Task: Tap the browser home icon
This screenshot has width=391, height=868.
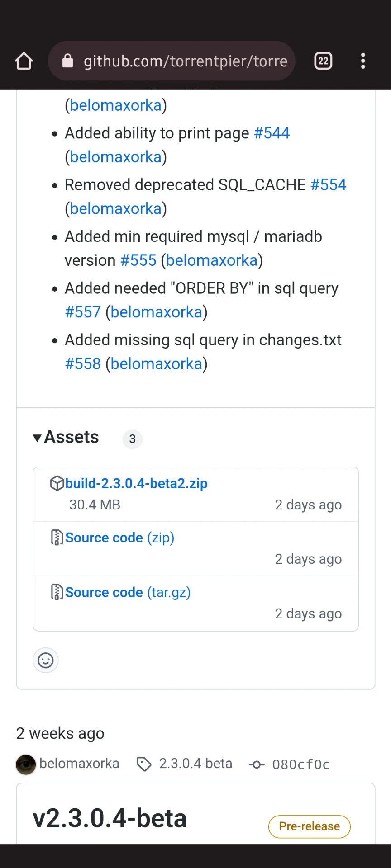Action: pos(24,61)
